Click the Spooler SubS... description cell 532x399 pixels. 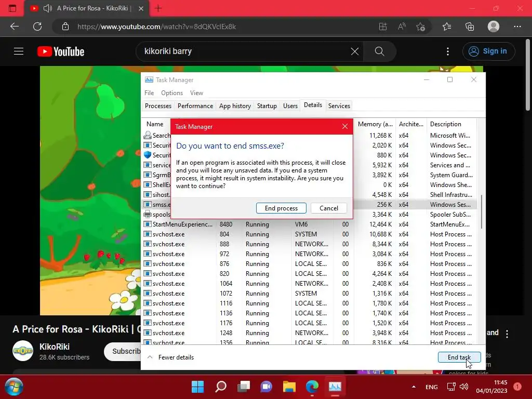(x=450, y=215)
